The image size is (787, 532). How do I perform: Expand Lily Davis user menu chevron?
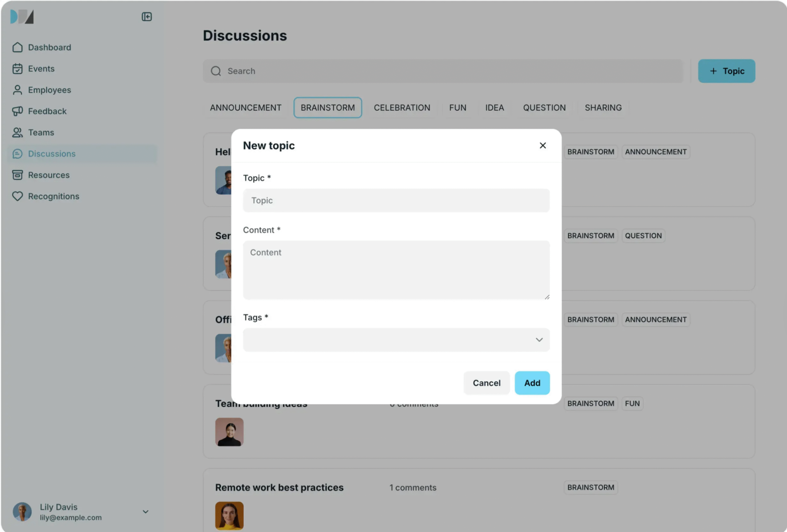click(x=145, y=511)
